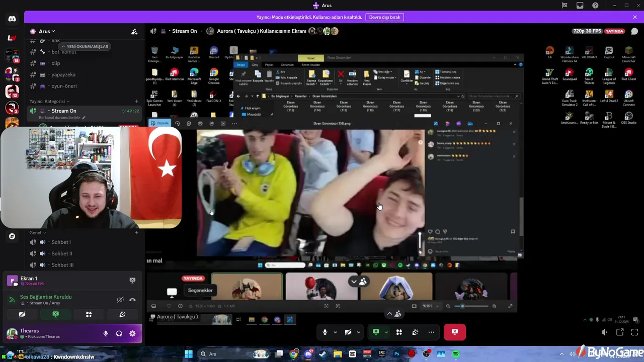Toggle camera in voice panel
The height and width of the screenshot is (362, 644).
pos(22,314)
